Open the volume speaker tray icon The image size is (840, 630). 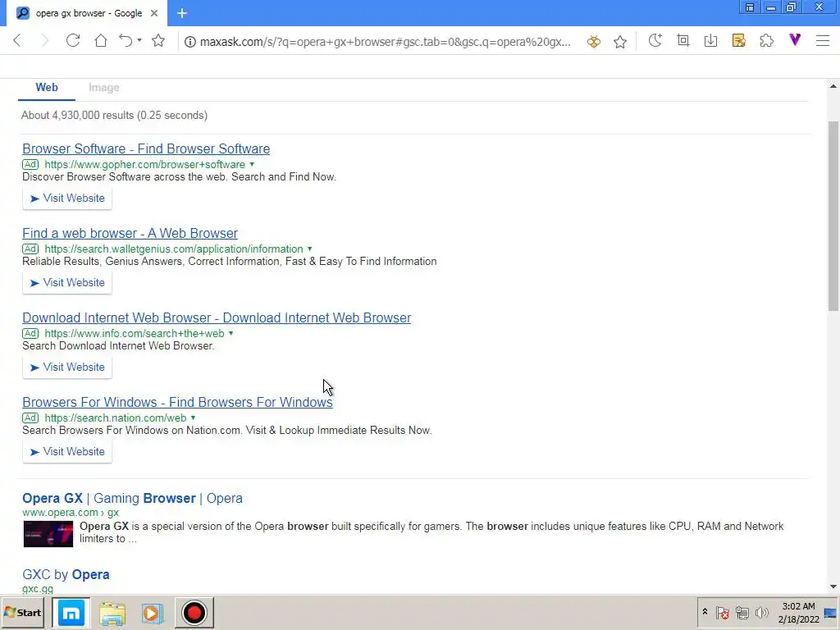pyautogui.click(x=761, y=612)
